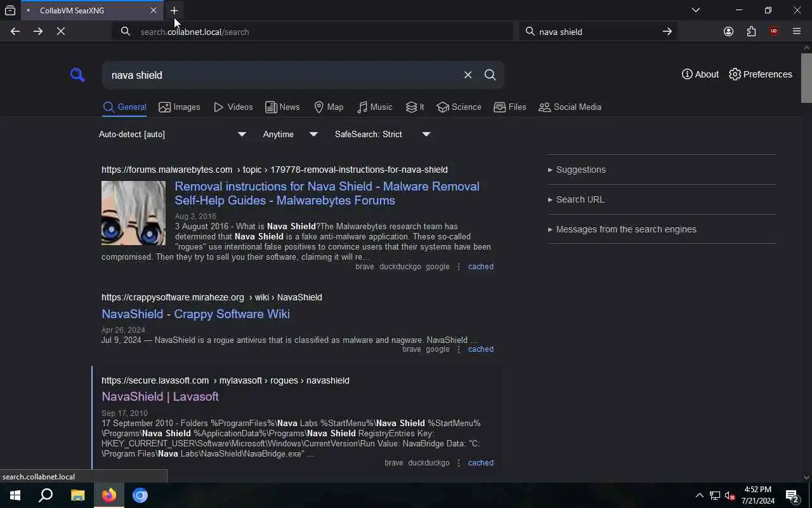812x508 pixels.
Task: Open the Anytime time range dropdown
Action: [x=291, y=134]
